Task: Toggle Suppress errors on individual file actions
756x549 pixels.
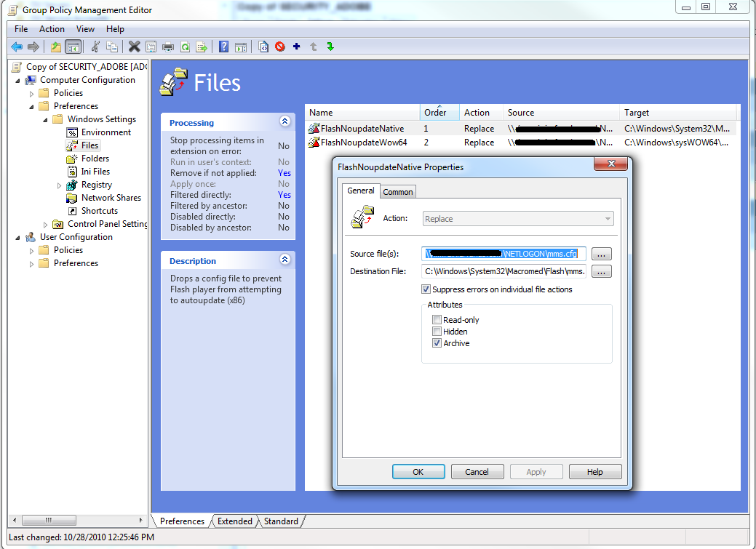Action: pyautogui.click(x=426, y=289)
